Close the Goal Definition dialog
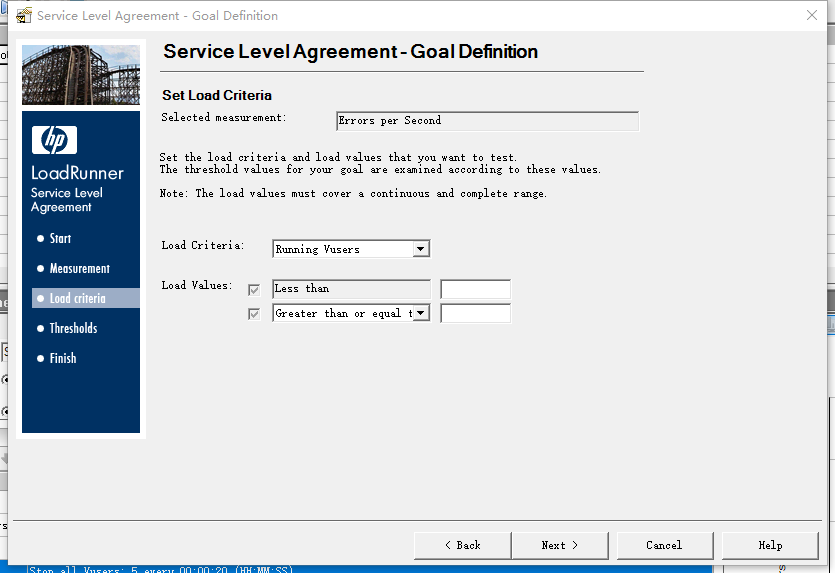Viewport: 835px width, 573px height. [812, 15]
